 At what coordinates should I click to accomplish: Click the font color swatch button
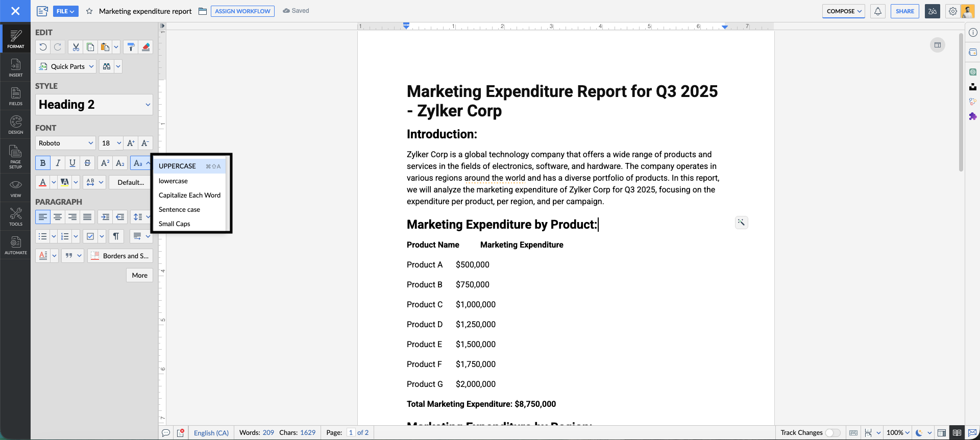pyautogui.click(x=43, y=182)
